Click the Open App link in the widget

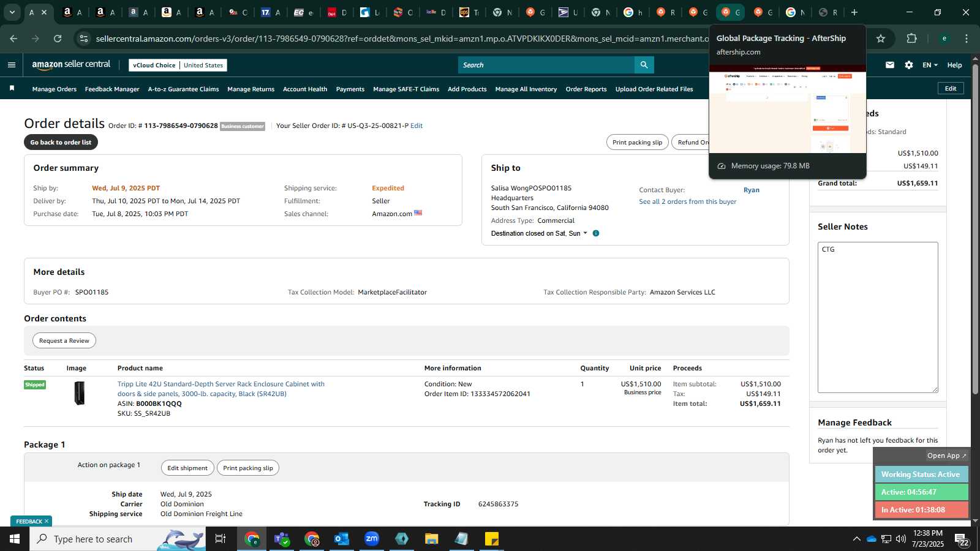946,455
